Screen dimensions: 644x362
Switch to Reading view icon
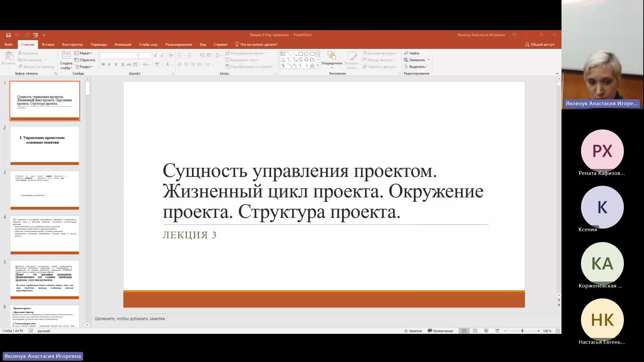[x=486, y=331]
